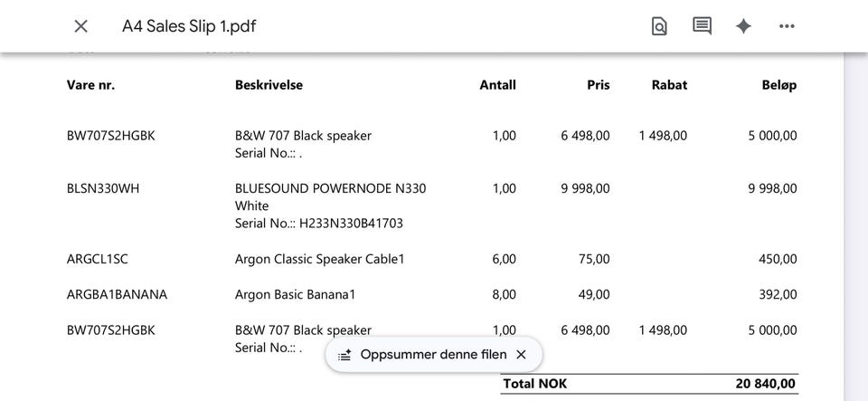Click Total NOK amount 20 840,00
Screen dimensions: 868x401
766,384
